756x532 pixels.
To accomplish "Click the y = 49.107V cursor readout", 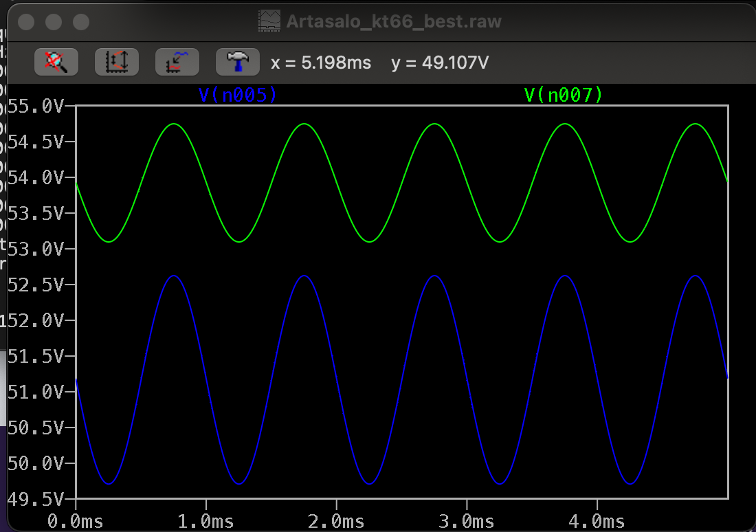I will pyautogui.click(x=440, y=63).
